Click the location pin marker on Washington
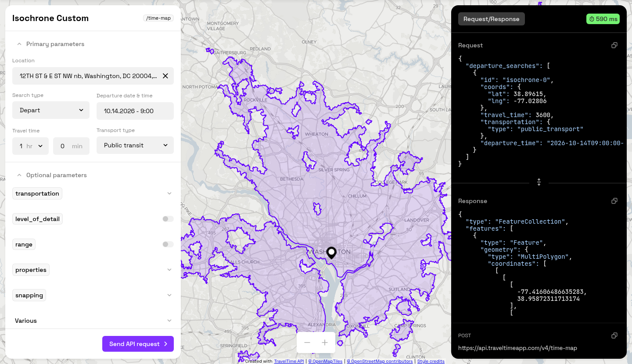The width and height of the screenshot is (632, 364). [331, 253]
